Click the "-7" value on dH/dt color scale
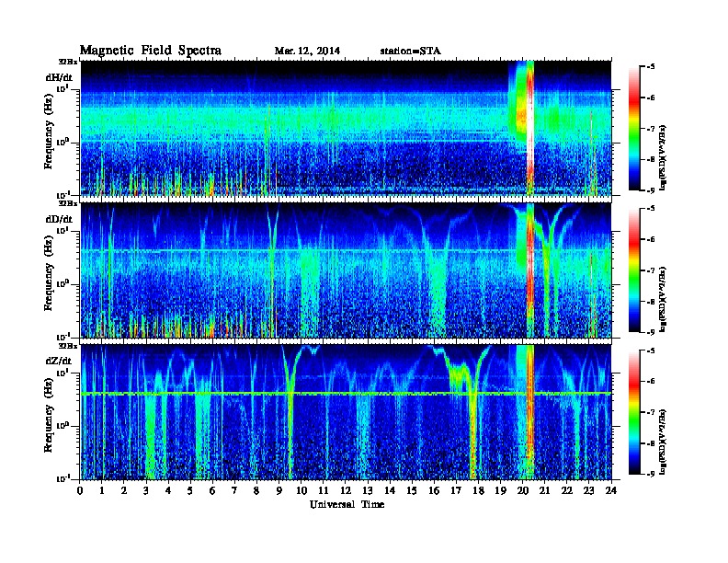 point(651,129)
